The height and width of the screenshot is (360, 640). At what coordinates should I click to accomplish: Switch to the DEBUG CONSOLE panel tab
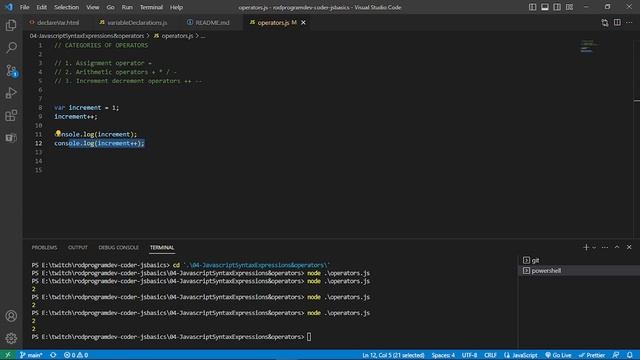coord(118,247)
